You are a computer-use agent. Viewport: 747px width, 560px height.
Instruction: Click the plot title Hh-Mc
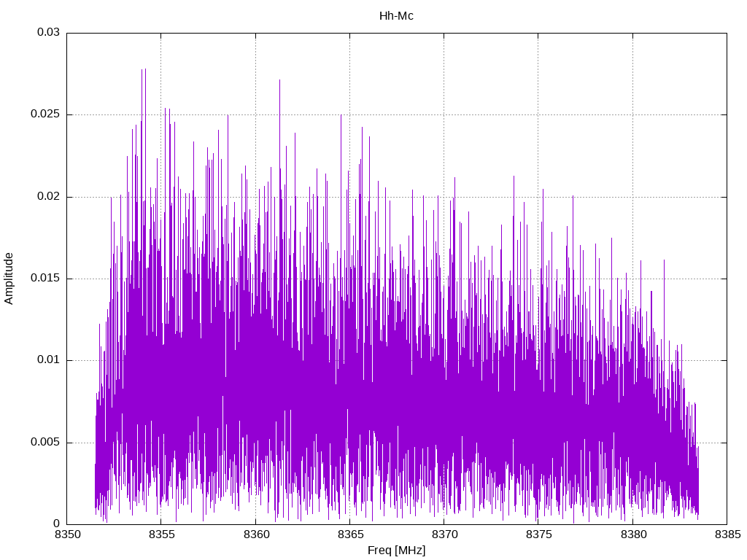(x=396, y=16)
